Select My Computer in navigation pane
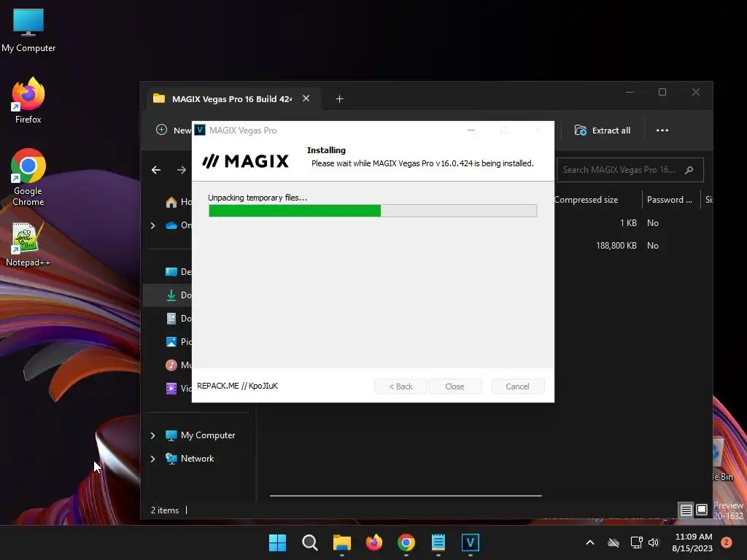 [x=200, y=435]
